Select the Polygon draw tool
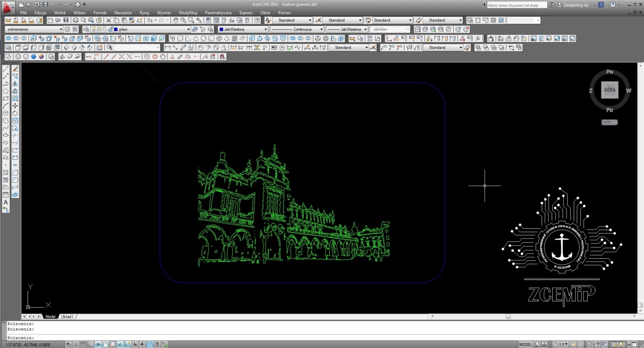Image resolution: width=644 pixels, height=348 pixels. (6, 91)
